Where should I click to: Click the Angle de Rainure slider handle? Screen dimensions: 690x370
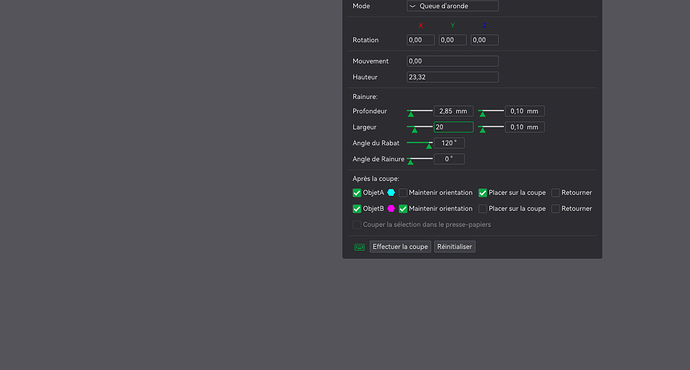[x=410, y=162]
